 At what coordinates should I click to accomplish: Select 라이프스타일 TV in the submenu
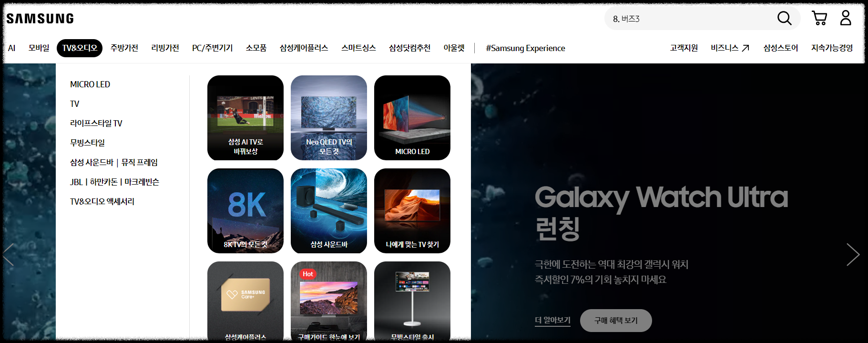point(96,124)
